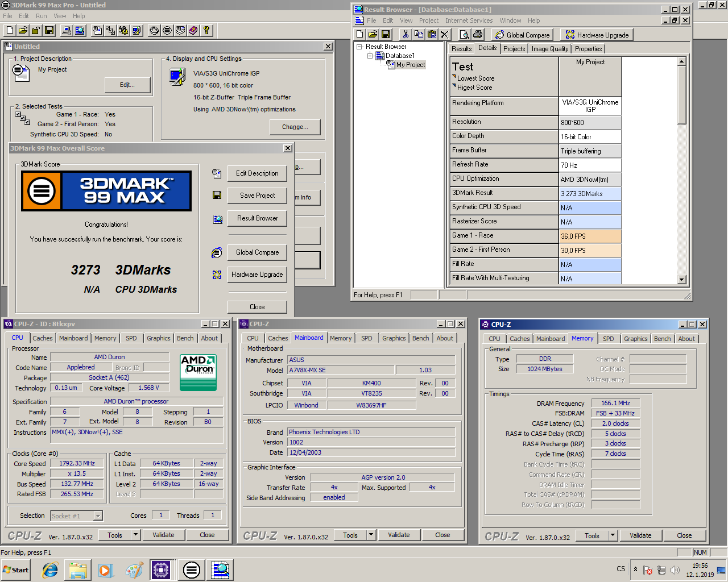Open SPD tab in the Memory CPU-Z window
The height and width of the screenshot is (582, 728).
pyautogui.click(x=609, y=339)
